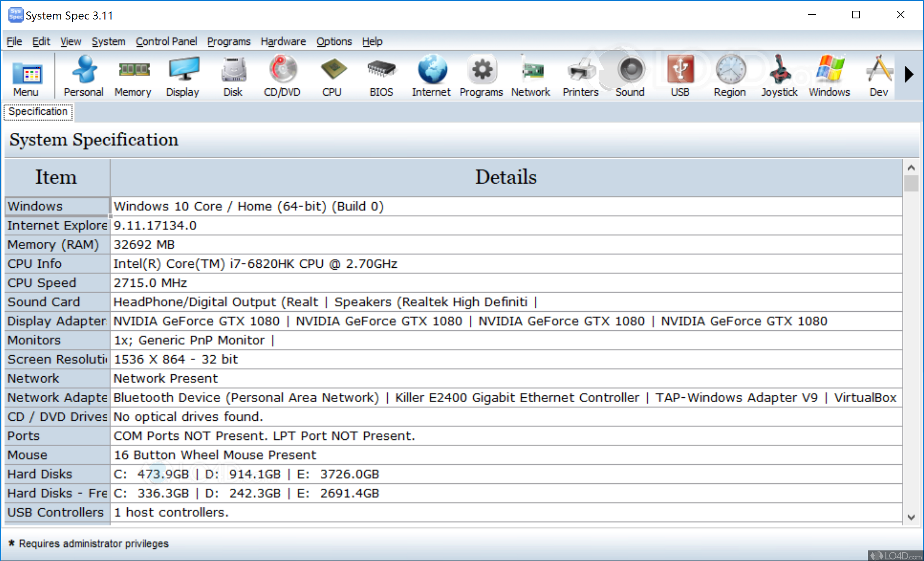Open the Hardware menu
The height and width of the screenshot is (561, 924).
coord(283,41)
